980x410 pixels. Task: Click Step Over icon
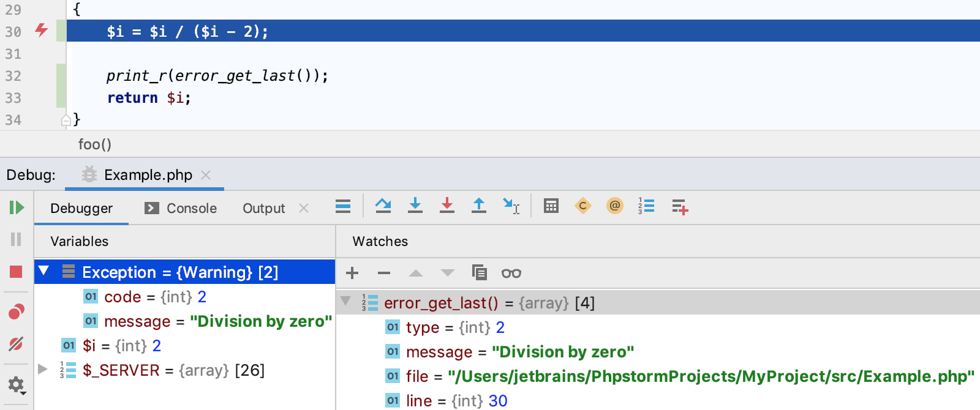pos(383,206)
